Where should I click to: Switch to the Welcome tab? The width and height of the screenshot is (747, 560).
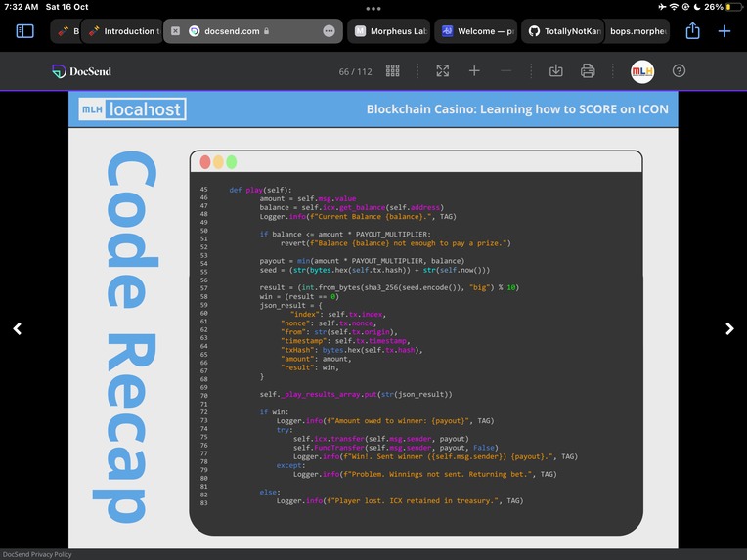pos(475,31)
